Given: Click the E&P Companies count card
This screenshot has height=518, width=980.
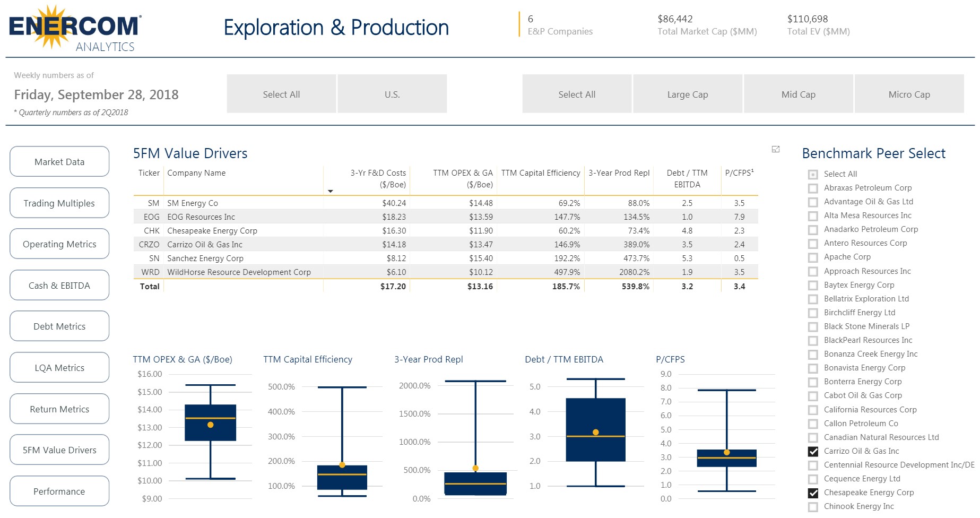Looking at the screenshot, I should 560,25.
